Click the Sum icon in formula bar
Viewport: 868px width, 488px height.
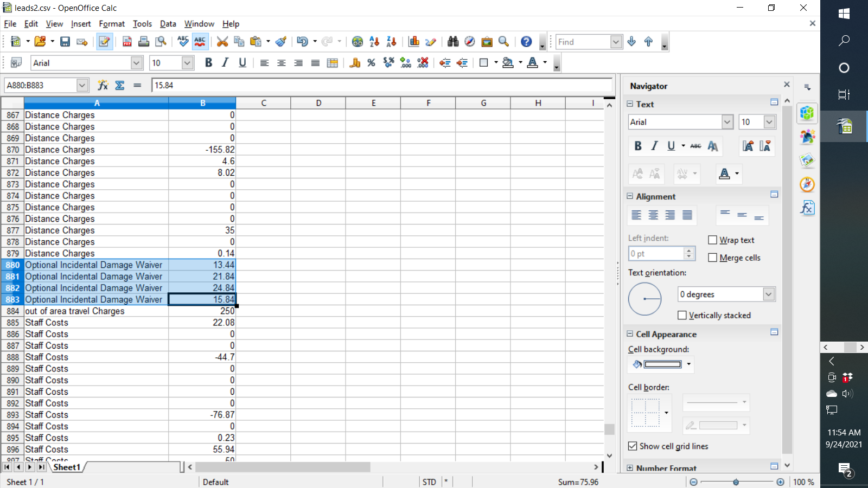120,85
